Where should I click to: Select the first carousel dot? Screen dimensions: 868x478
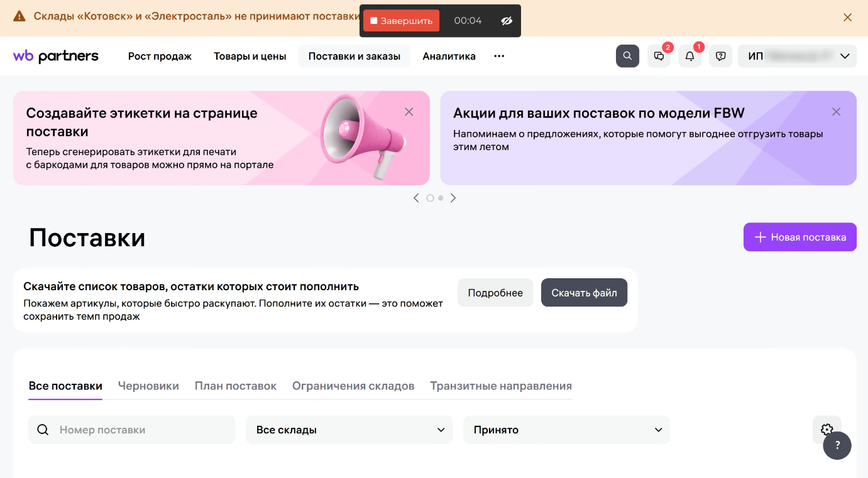point(430,198)
